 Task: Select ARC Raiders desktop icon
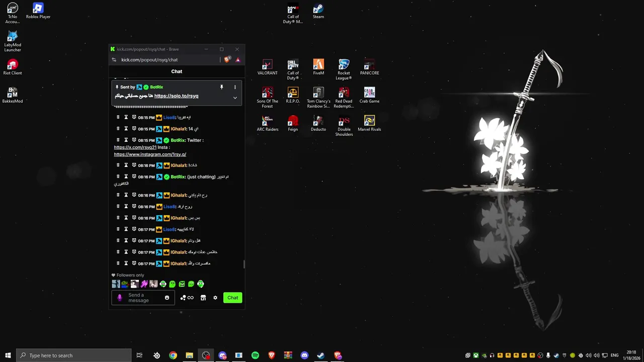267,124
